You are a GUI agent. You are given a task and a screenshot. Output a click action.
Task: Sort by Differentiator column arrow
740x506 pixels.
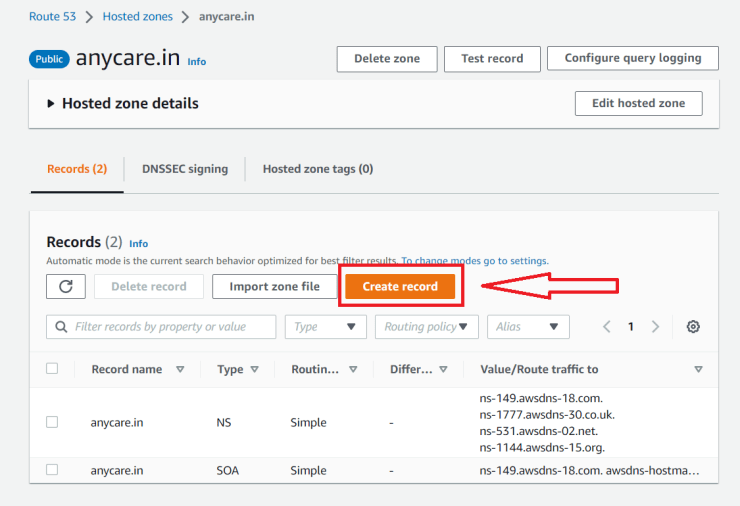(443, 369)
